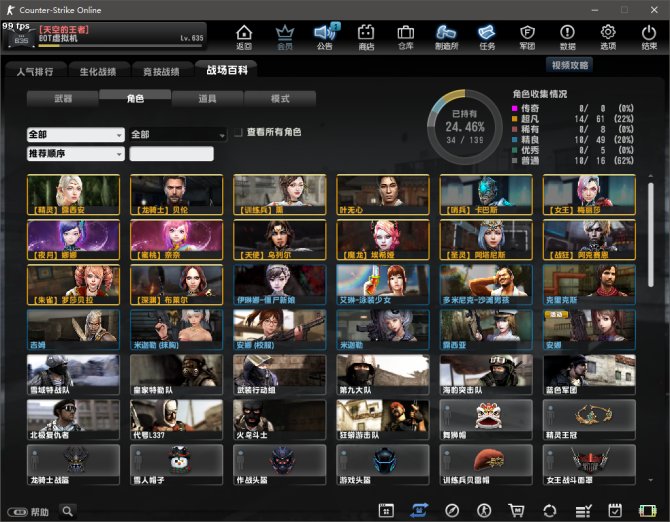The width and height of the screenshot is (670, 522).
Task: Open the 仓库 warehouse briefcase icon
Action: [406, 38]
